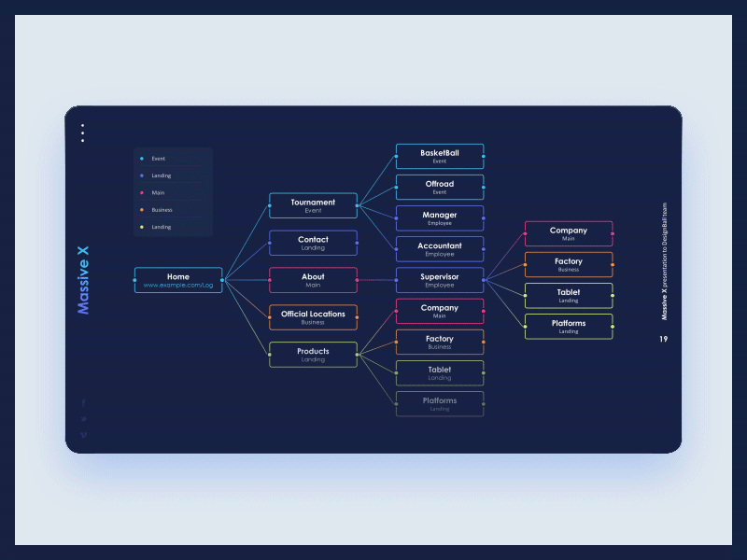The width and height of the screenshot is (747, 560).
Task: Toggle the Event legend entry
Action: [157, 159]
